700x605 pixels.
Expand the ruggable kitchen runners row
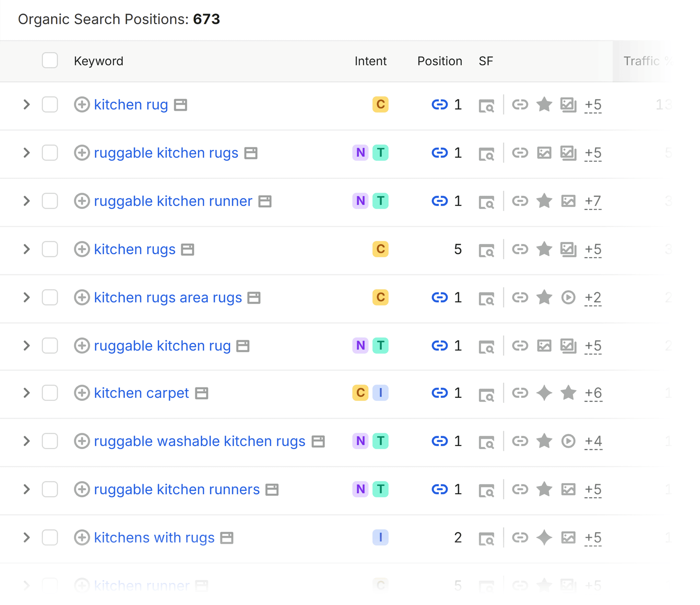[26, 489]
